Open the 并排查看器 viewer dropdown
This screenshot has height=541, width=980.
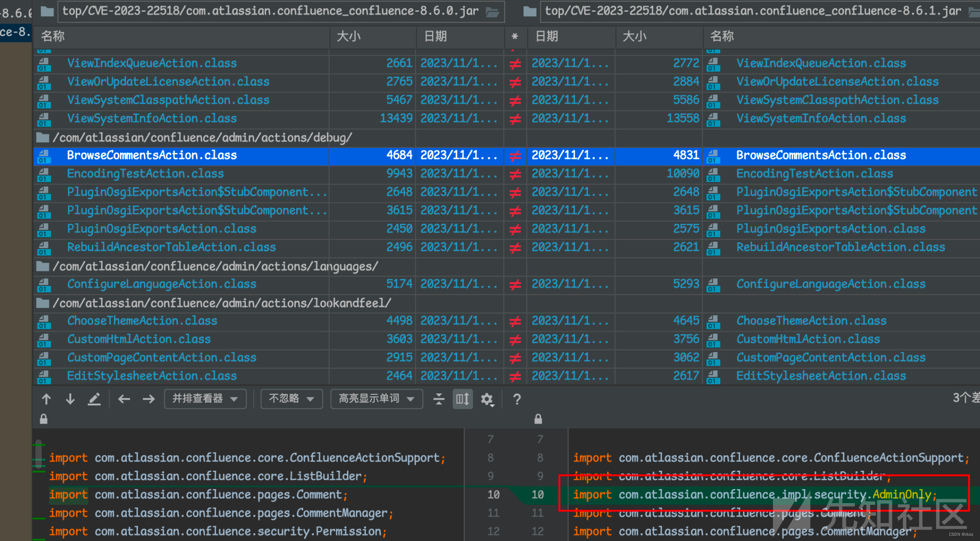click(205, 399)
